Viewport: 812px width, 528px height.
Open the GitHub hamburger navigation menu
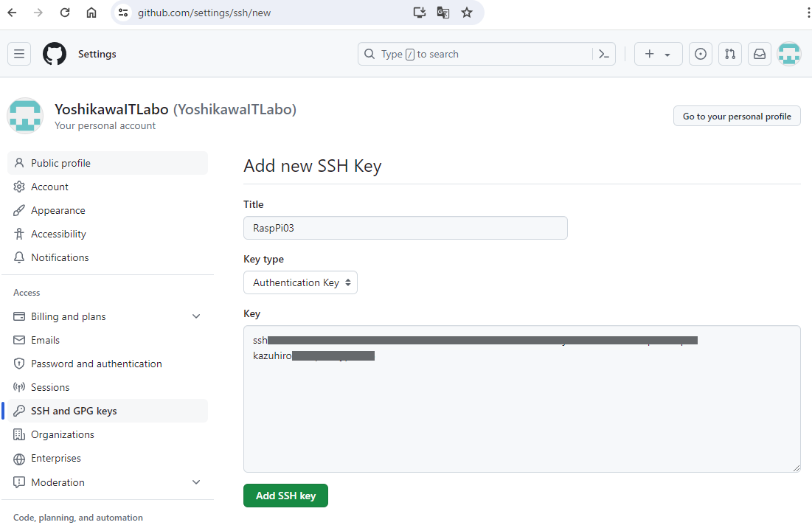(x=19, y=54)
